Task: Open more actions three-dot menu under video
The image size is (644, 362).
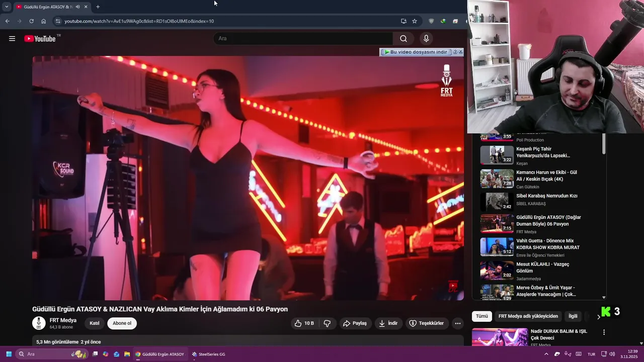Action: tap(457, 323)
